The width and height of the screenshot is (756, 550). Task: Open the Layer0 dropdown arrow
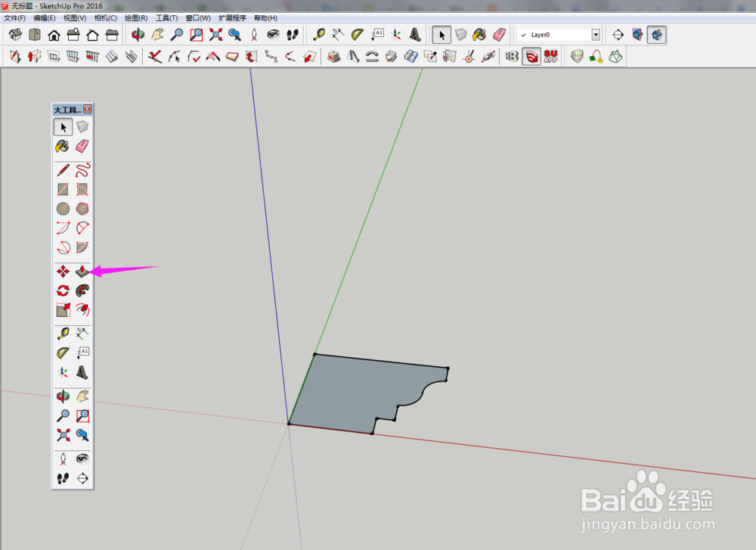[596, 35]
